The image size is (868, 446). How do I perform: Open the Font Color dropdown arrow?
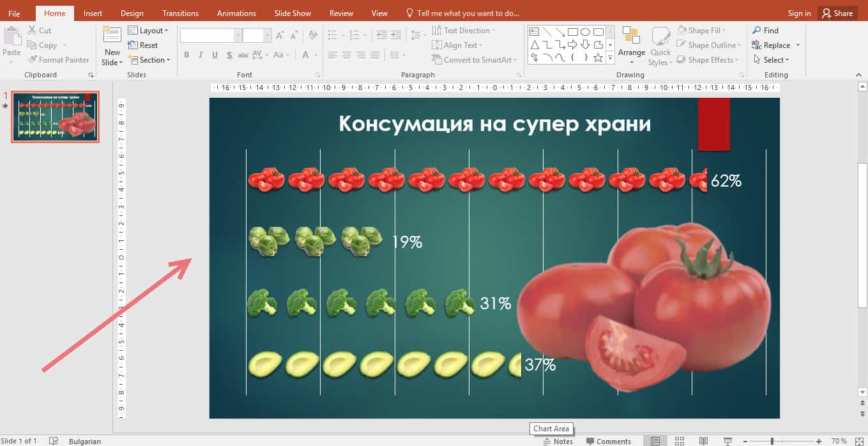point(316,55)
